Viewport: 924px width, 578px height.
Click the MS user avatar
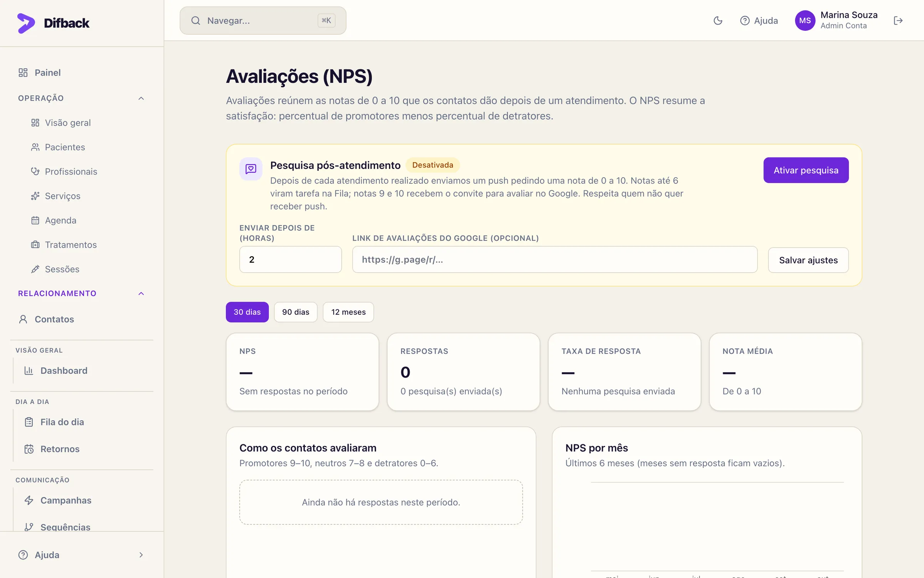click(x=805, y=20)
